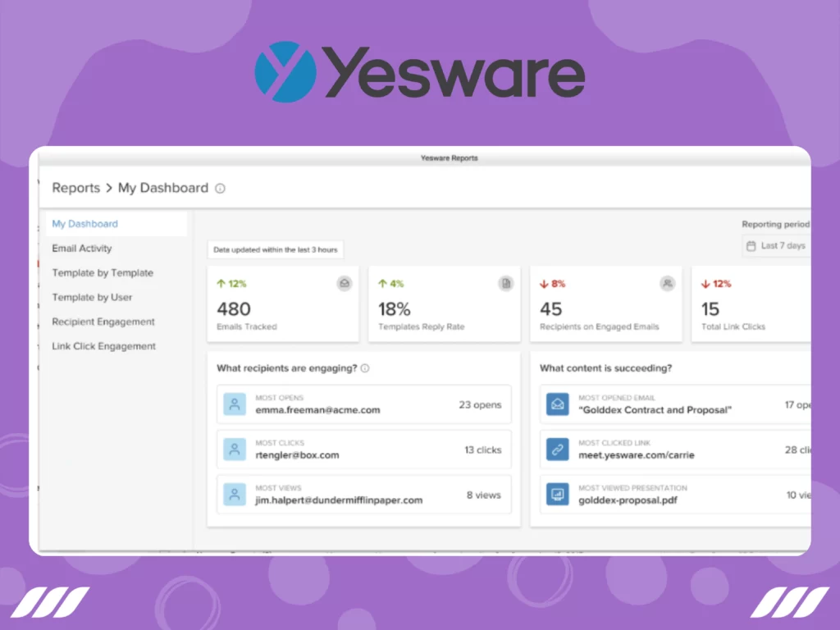Select Template by Template report
Viewport: 840px width, 630px height.
[x=103, y=272]
